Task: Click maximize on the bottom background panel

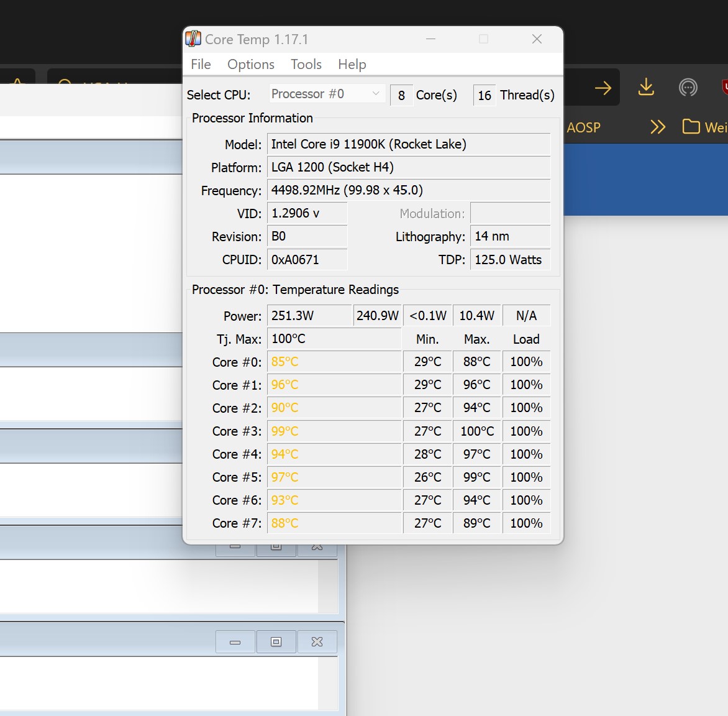Action: (276, 642)
